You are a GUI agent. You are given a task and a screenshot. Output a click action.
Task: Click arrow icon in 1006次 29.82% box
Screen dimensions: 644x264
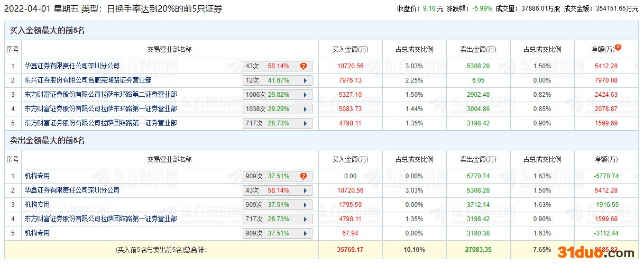click(x=305, y=95)
